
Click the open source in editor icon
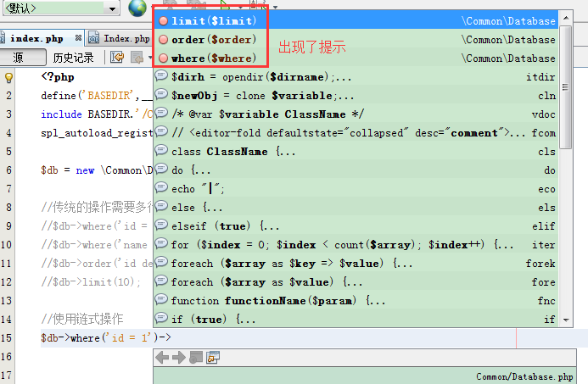(x=213, y=358)
